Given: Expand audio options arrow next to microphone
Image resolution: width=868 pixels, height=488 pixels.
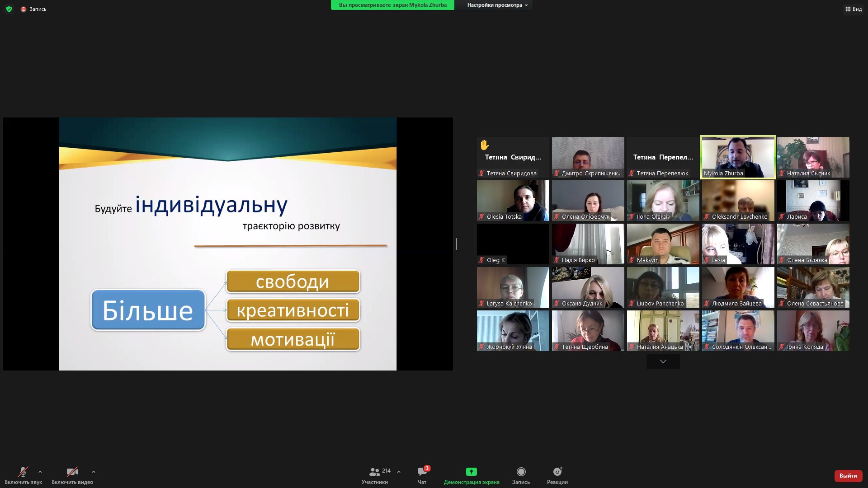Looking at the screenshot, I should pos(40,472).
